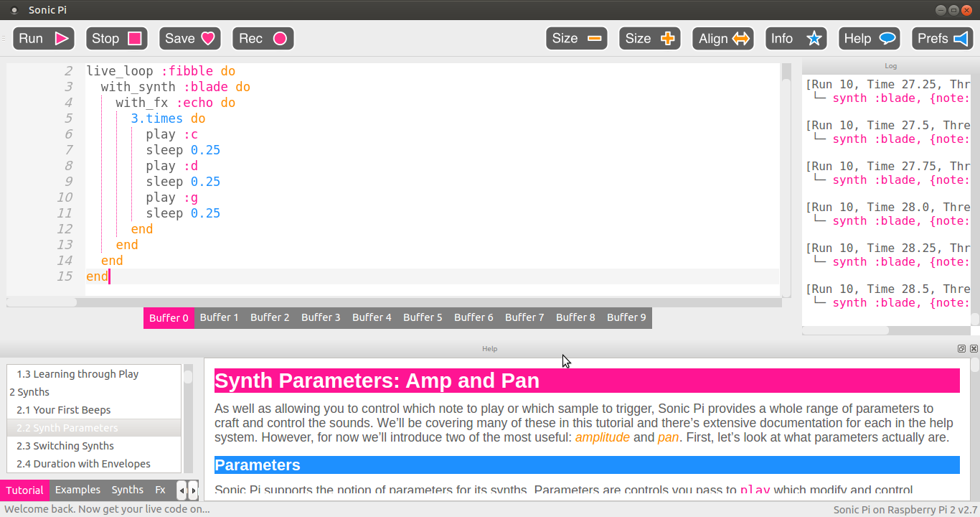Image resolution: width=980 pixels, height=517 pixels.
Task: Switch to Buffer 1 tab
Action: (x=220, y=318)
